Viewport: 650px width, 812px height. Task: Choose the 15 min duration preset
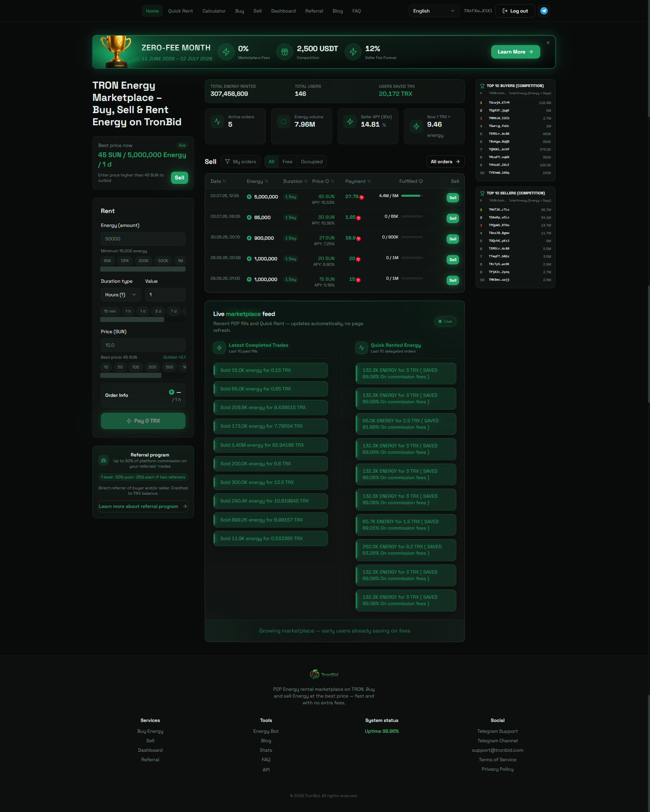coord(110,311)
